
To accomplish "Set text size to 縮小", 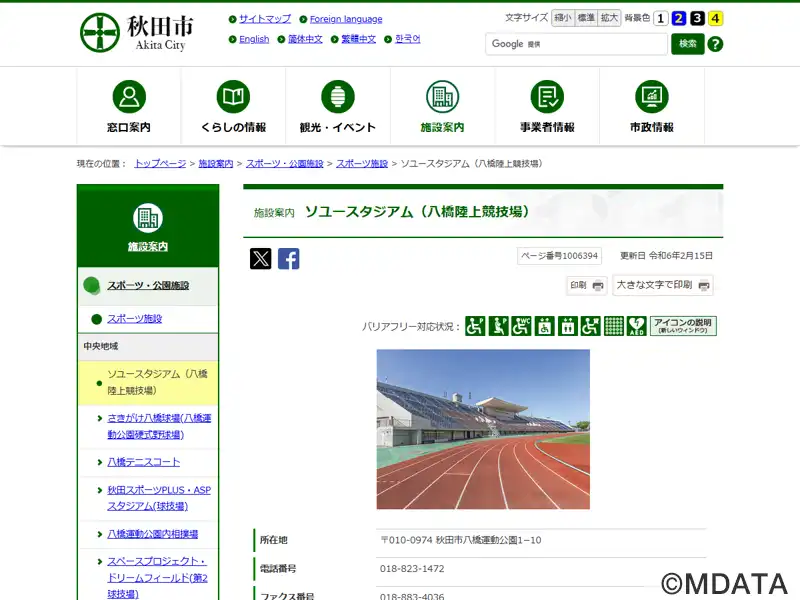I will (x=562, y=18).
